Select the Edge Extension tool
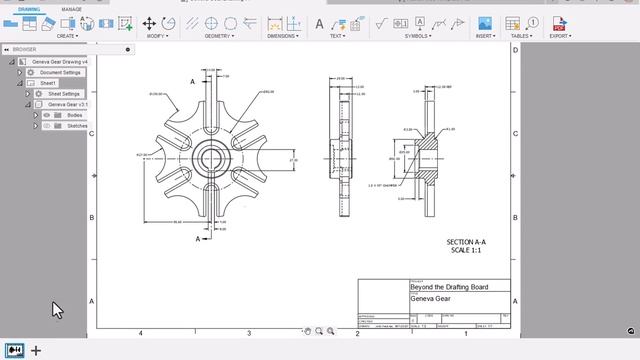The height and width of the screenshot is (360, 640). tap(249, 24)
